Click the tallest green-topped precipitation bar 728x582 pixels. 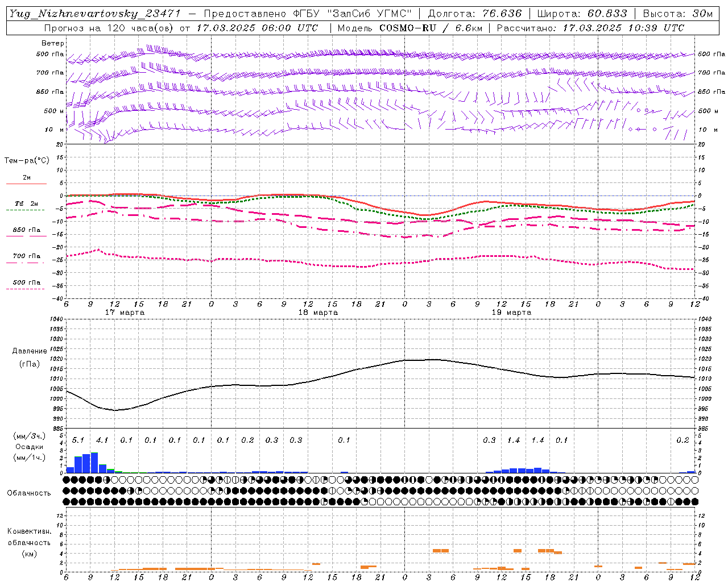[x=94, y=463]
